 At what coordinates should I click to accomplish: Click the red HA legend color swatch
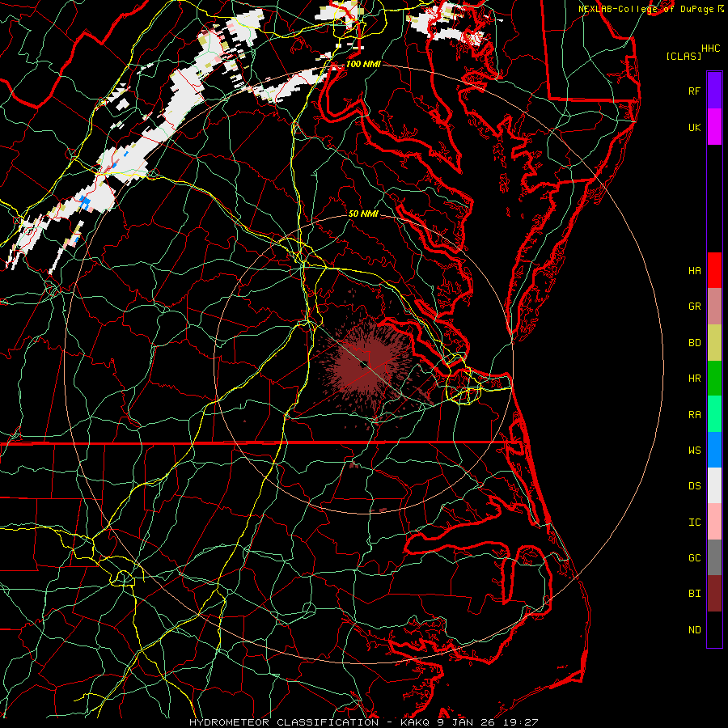(x=714, y=270)
